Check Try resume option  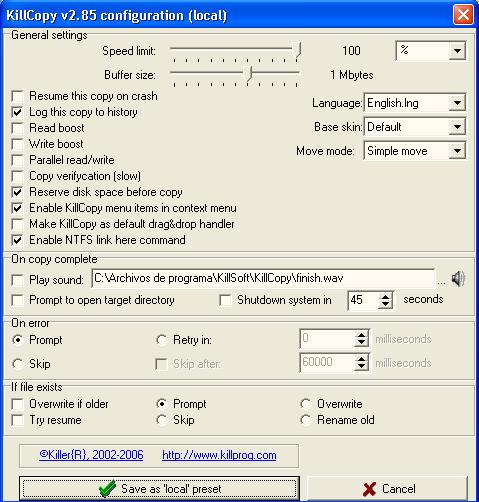coord(17,420)
